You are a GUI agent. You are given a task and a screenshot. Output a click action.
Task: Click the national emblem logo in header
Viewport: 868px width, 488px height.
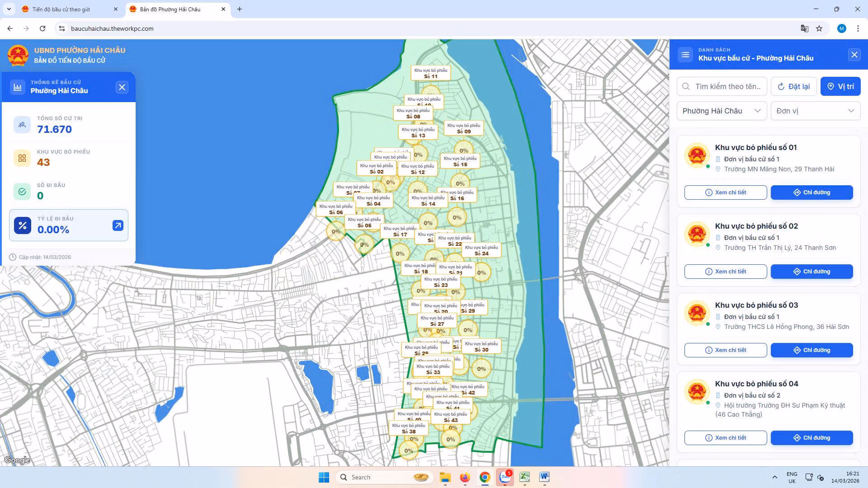pyautogui.click(x=18, y=55)
